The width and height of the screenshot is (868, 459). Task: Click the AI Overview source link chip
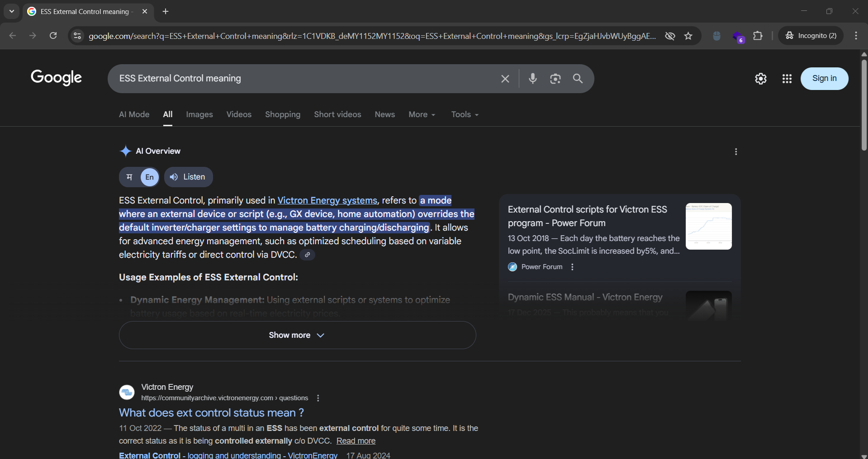tap(307, 255)
